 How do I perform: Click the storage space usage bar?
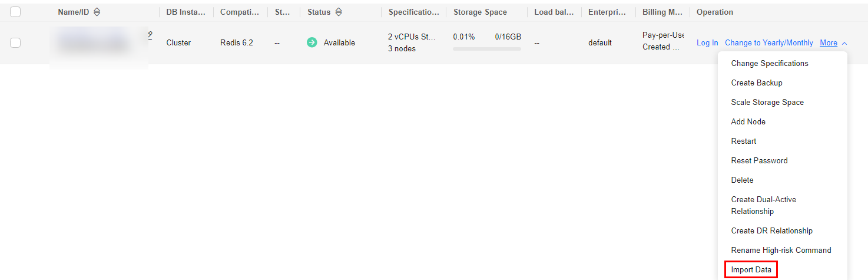point(486,49)
